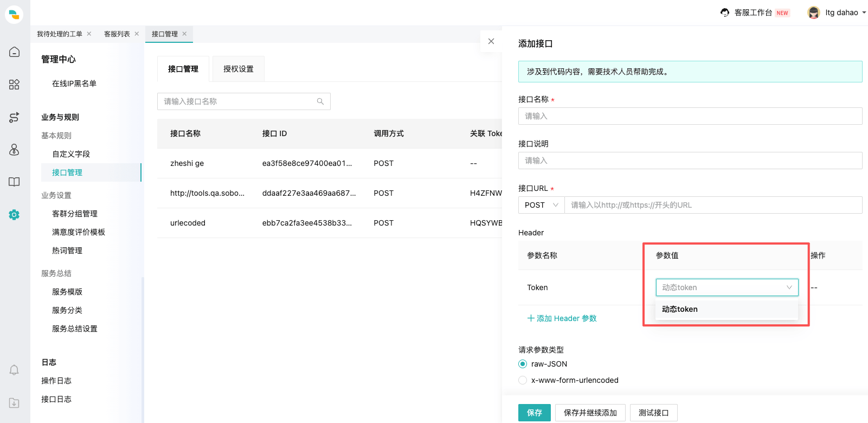Open the notification bell icon
The height and width of the screenshot is (423, 868).
(15, 370)
